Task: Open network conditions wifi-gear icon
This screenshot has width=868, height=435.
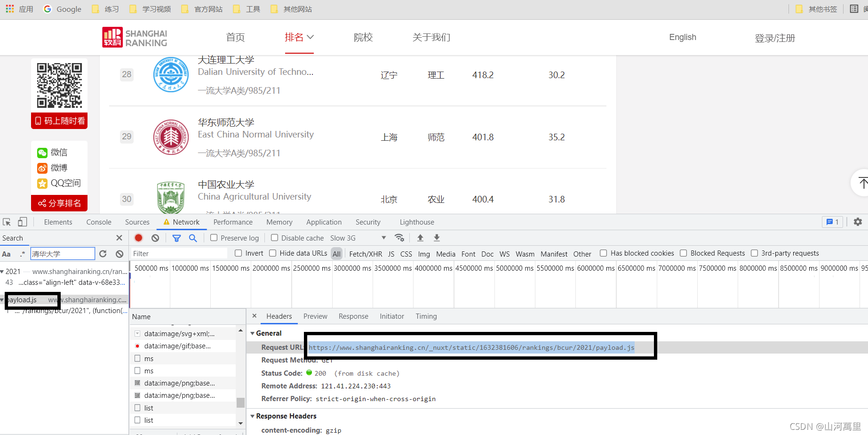Action: coord(399,238)
